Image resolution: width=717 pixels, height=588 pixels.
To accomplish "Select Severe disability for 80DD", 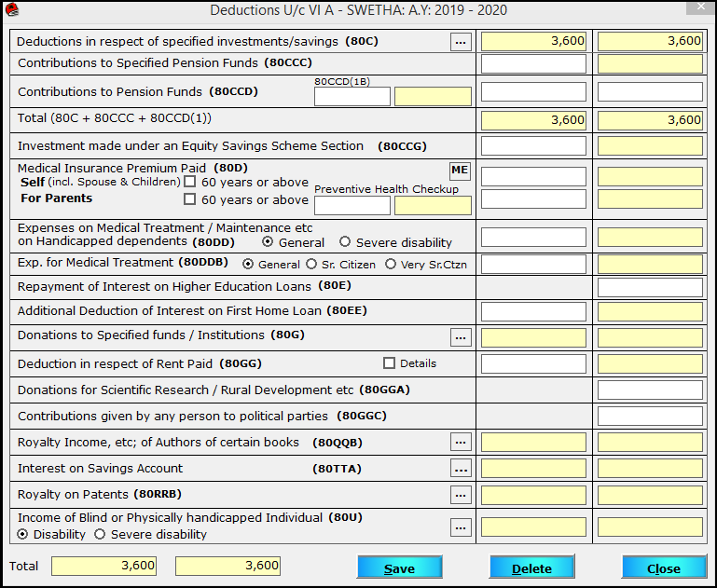I will tap(345, 241).
